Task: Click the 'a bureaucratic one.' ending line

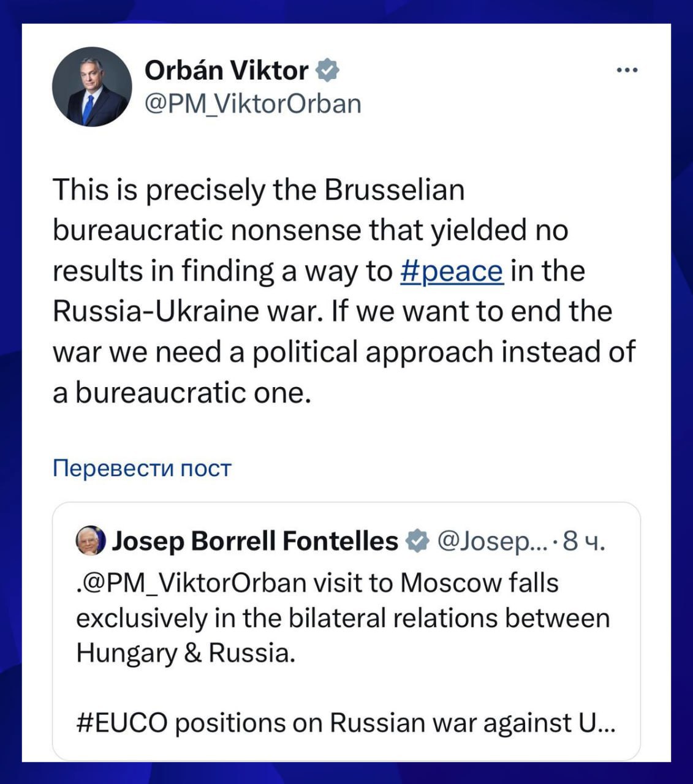Action: [x=182, y=393]
